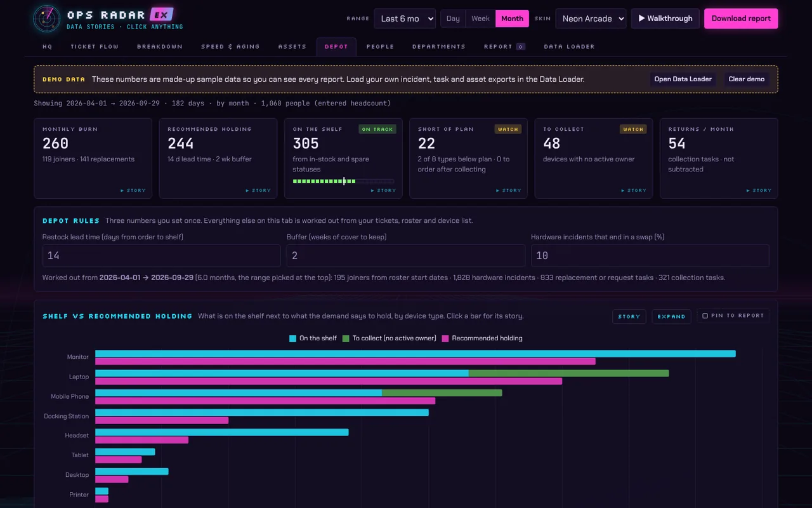Open the Range dropdown Last 6 mo
812x508 pixels.
(x=405, y=18)
